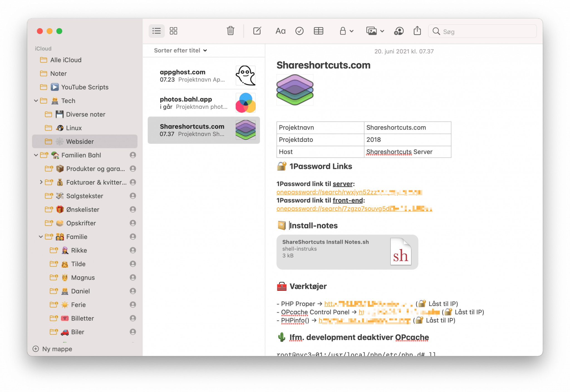
Task: Open the 'Sorter efter titel' dropdown
Action: tap(181, 51)
